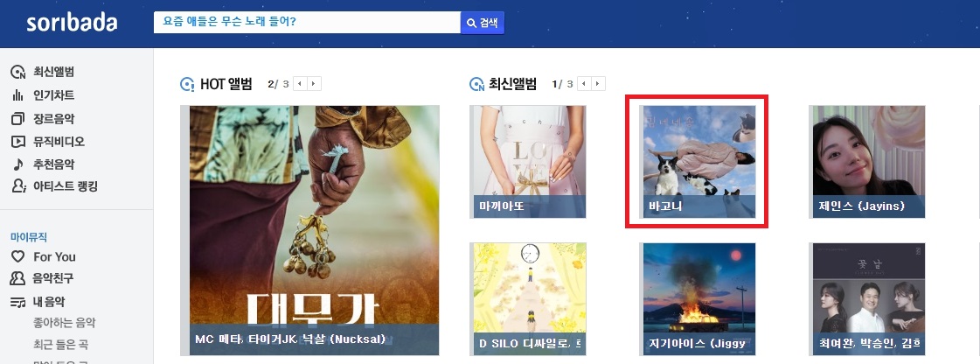Image resolution: width=980 pixels, height=364 pixels.
Task: Click the search input field
Action: [x=307, y=23]
